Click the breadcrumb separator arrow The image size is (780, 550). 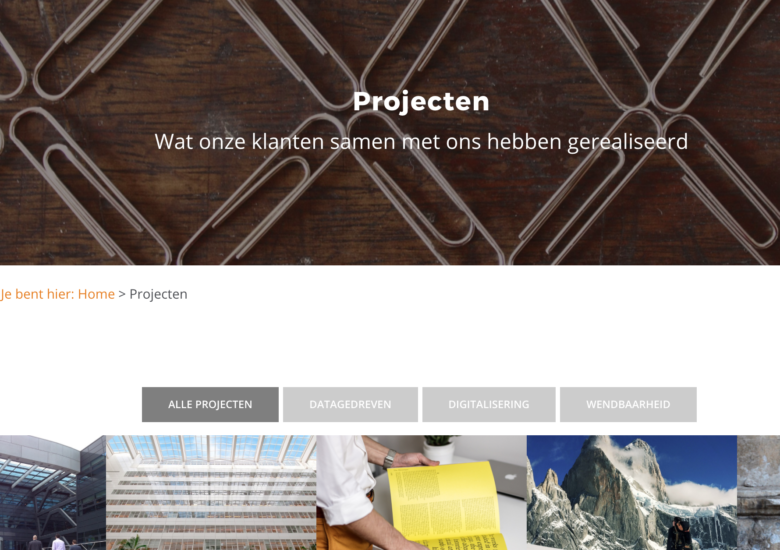[122, 294]
